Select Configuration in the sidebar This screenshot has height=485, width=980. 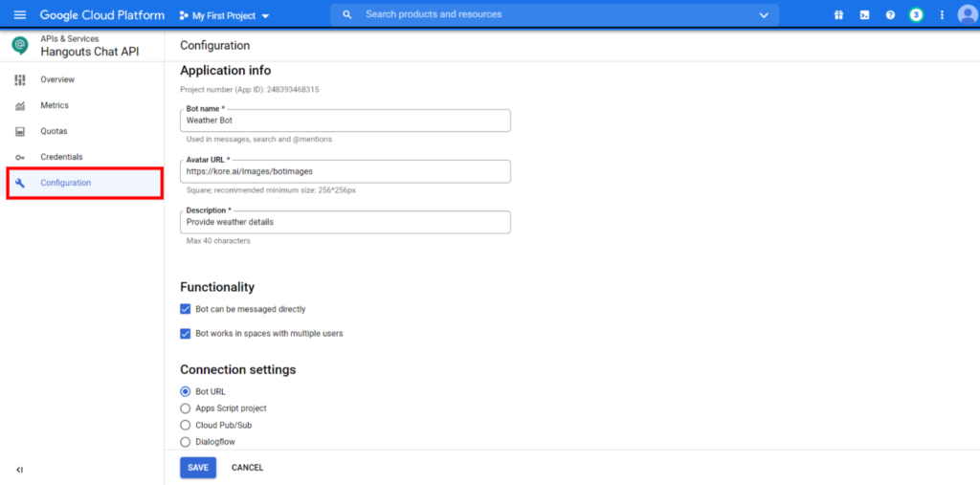pyautogui.click(x=85, y=183)
